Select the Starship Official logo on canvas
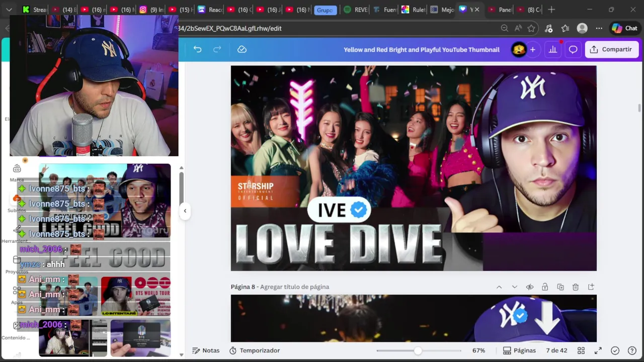644x362 pixels. 256,191
